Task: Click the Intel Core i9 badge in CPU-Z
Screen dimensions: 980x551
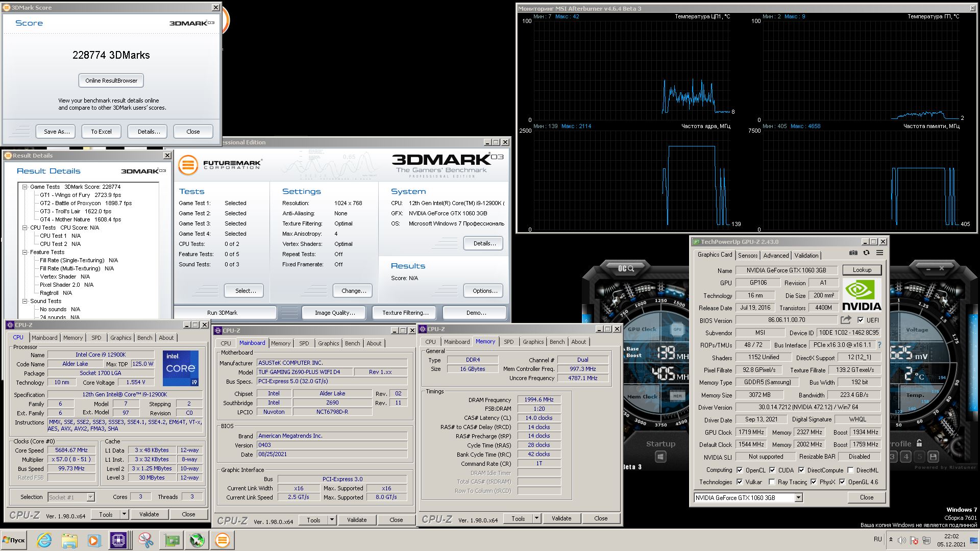Action: pos(181,368)
